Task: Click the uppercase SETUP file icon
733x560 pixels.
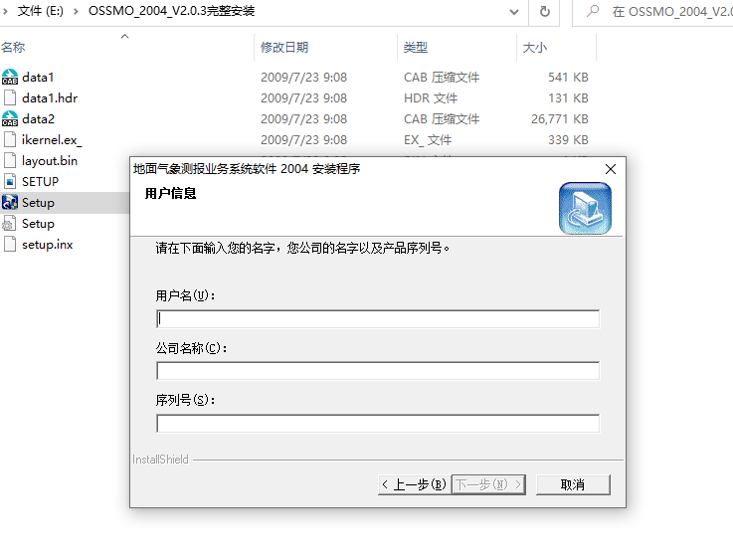Action: 10,182
